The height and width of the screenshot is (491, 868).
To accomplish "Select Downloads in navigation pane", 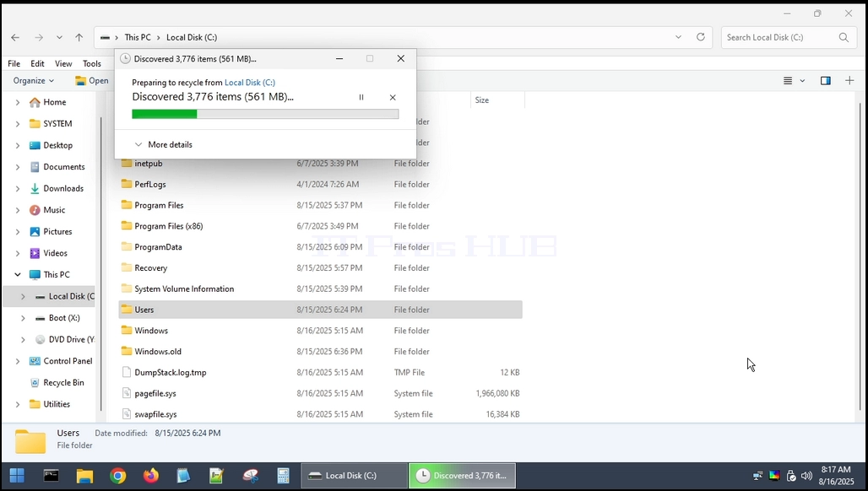I will click(x=63, y=188).
